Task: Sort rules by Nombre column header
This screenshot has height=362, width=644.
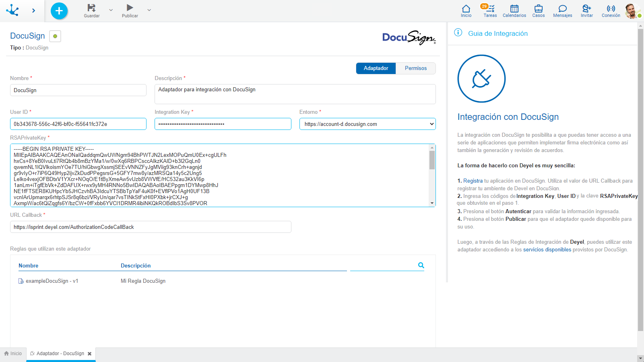Action: [28, 265]
